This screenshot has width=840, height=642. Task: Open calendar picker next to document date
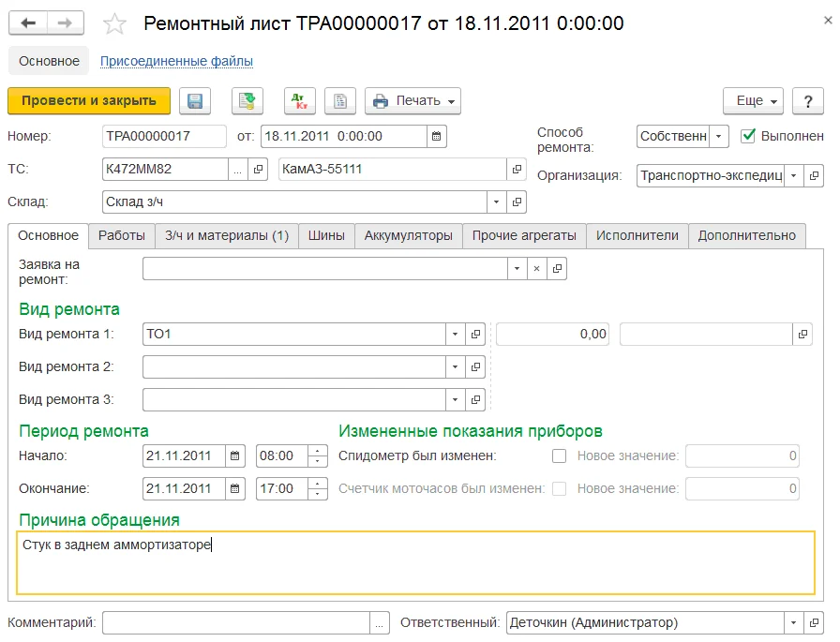[x=437, y=137]
